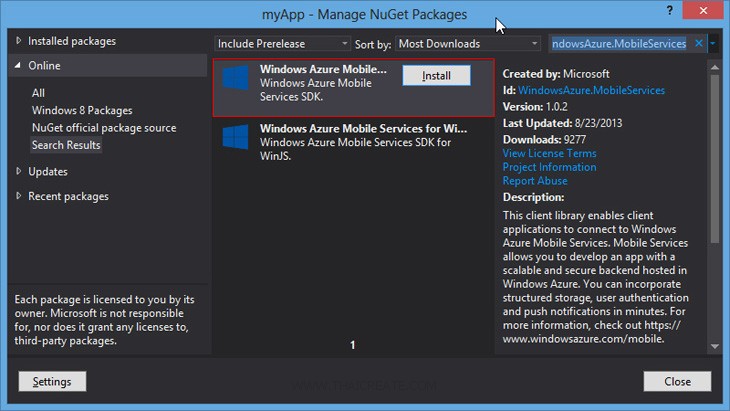Image resolution: width=730 pixels, height=411 pixels.
Task: Click the search input field
Action: coord(619,43)
